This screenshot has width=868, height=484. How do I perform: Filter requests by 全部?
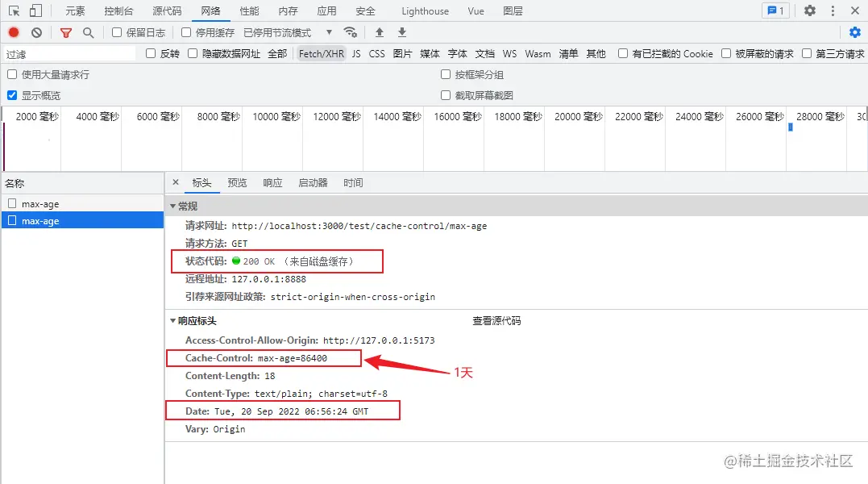(x=277, y=54)
